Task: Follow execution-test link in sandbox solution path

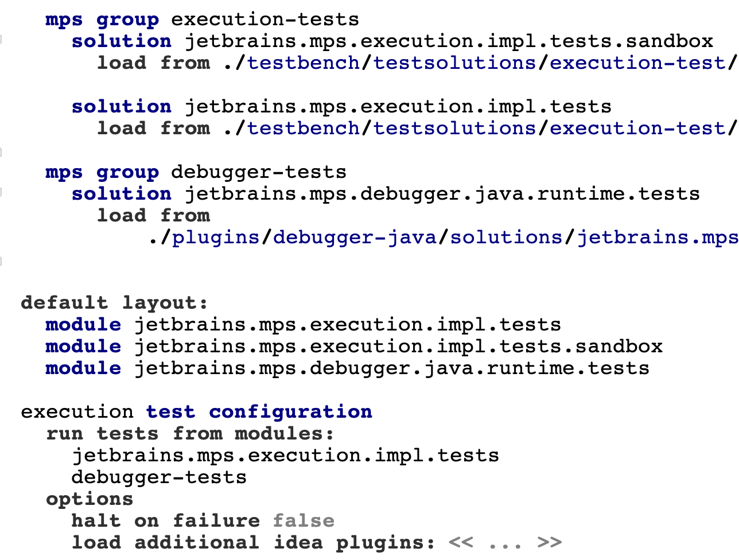Action: pyautogui.click(x=637, y=63)
